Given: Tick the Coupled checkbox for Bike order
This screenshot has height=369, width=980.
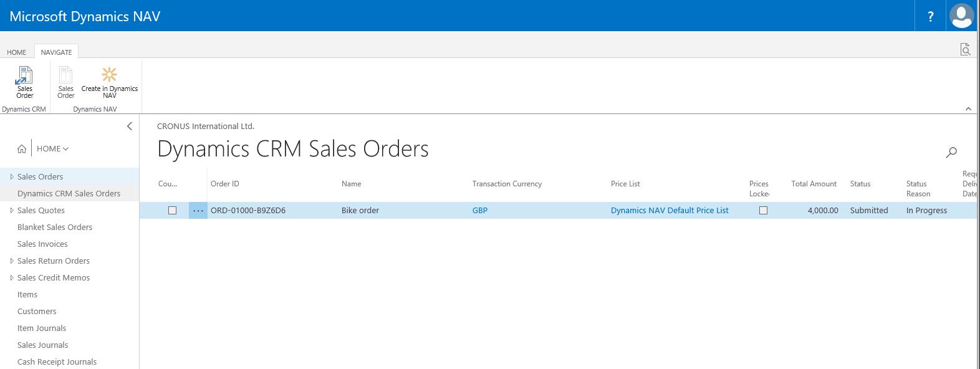Looking at the screenshot, I should pos(173,211).
